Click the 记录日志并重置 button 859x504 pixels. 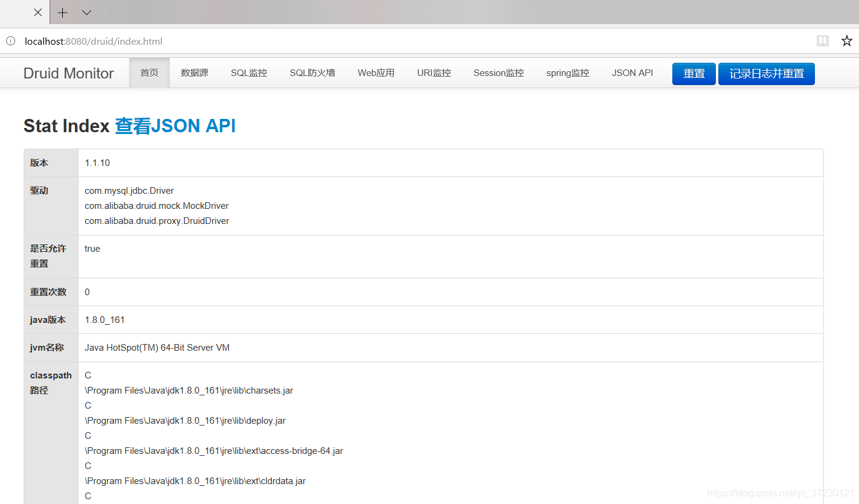767,74
